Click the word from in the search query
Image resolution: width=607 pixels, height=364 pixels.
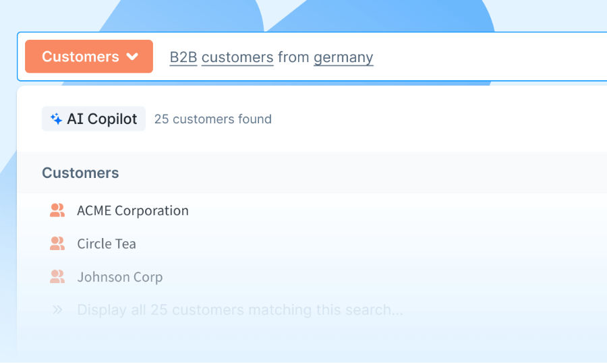click(x=293, y=57)
